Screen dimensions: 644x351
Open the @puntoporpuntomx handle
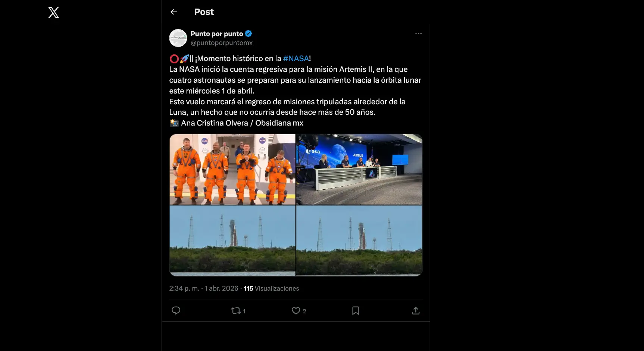(222, 42)
